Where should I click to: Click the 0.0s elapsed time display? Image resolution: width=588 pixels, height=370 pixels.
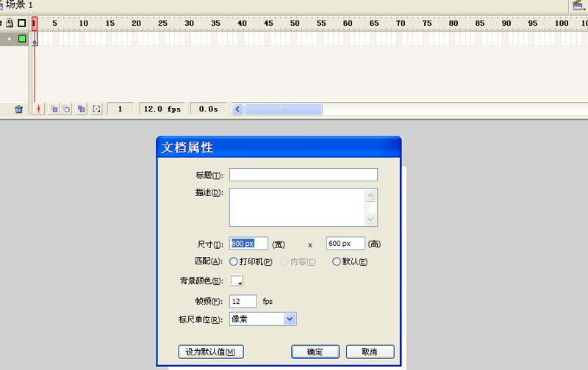coord(209,109)
